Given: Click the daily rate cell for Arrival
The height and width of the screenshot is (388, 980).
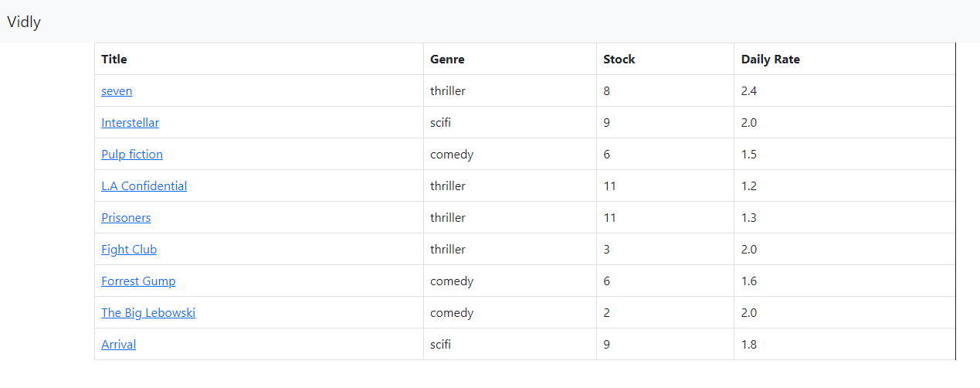Looking at the screenshot, I should (x=749, y=345).
